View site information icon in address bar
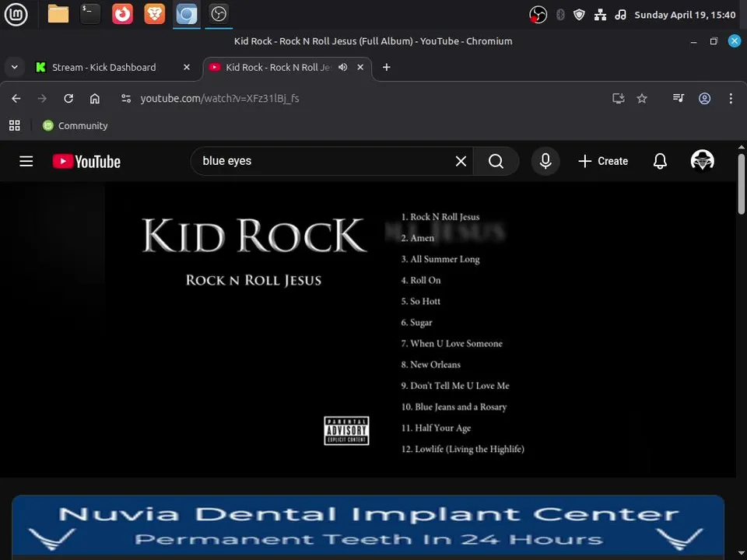Viewport: 747px width, 560px height. tap(126, 98)
